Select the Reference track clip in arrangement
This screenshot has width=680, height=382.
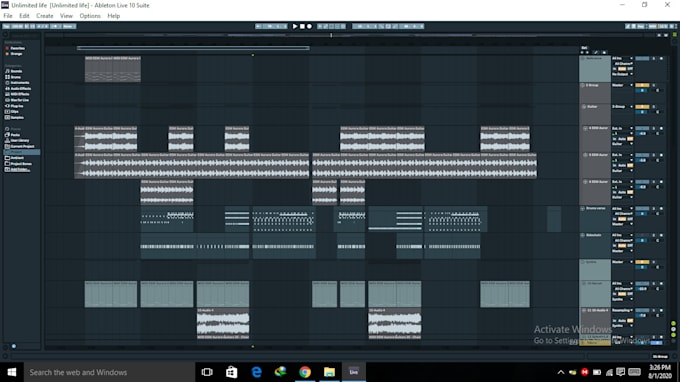click(113, 69)
